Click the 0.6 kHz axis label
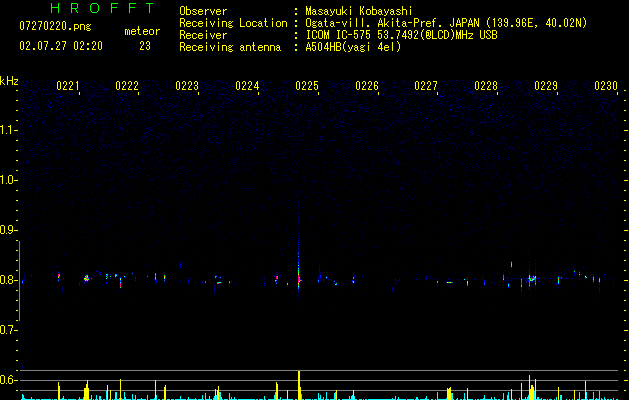The image size is (629, 400). [8, 380]
